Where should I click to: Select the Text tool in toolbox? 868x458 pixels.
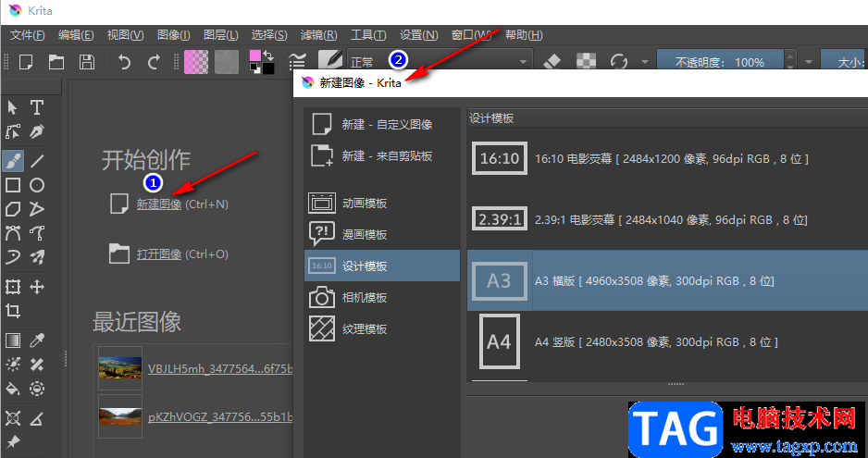[37, 107]
